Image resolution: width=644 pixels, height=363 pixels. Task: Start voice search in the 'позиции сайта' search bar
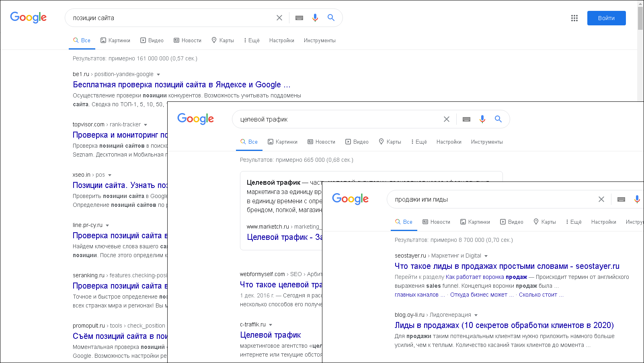click(315, 18)
